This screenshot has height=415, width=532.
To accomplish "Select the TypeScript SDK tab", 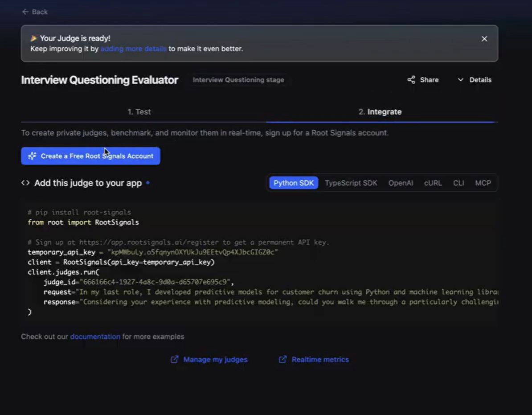I will pyautogui.click(x=351, y=183).
